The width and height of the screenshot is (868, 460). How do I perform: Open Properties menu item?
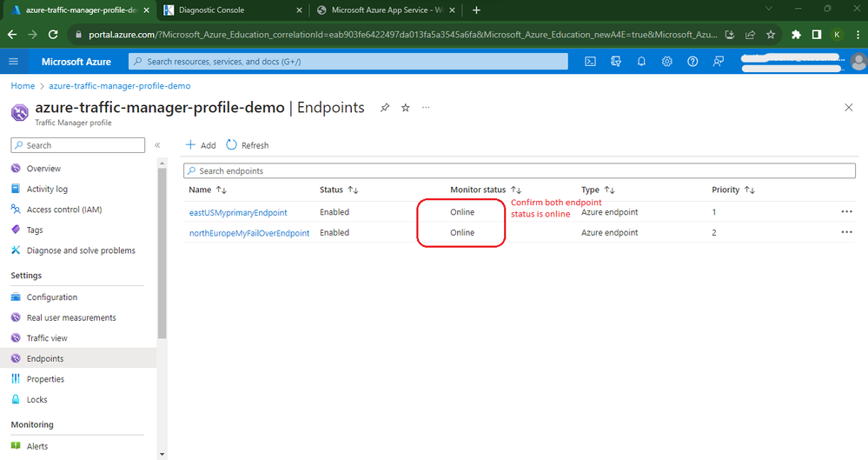point(45,379)
